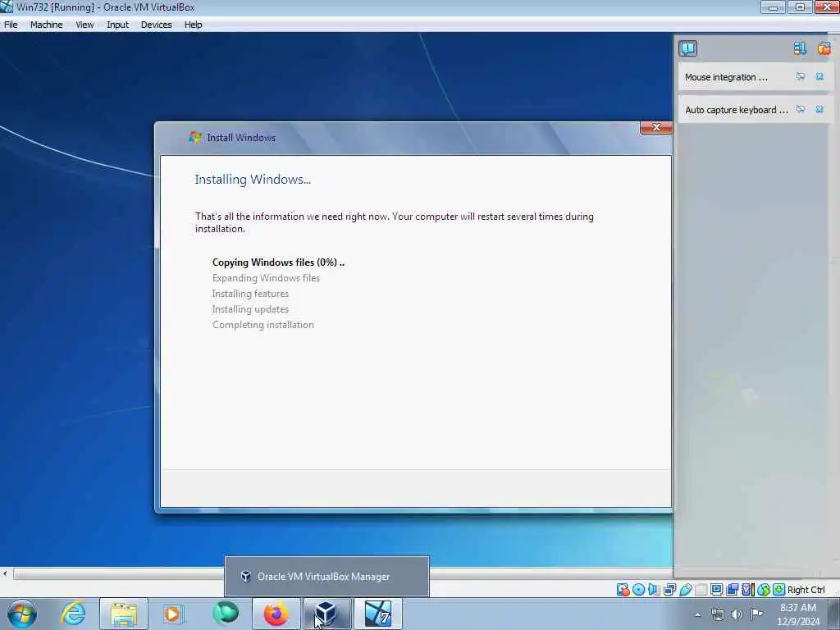Click the USB devices status icon

685,590
